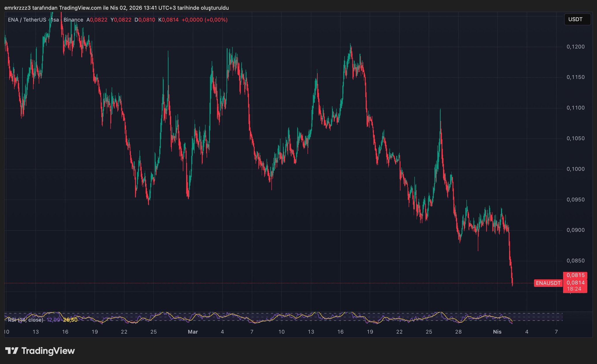Click the 0,1200 price axis label
This screenshot has height=364, width=597.
point(575,47)
